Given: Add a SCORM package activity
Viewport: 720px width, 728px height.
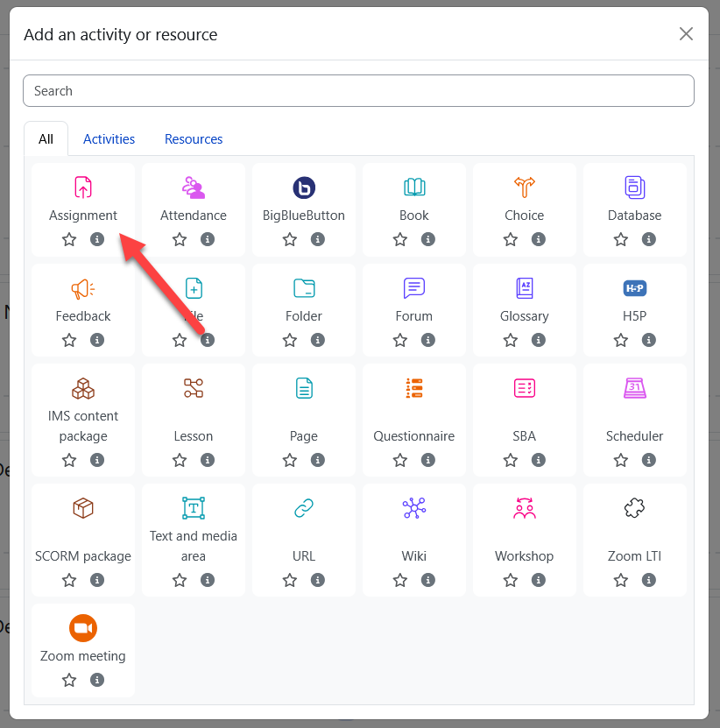Looking at the screenshot, I should click(x=83, y=508).
